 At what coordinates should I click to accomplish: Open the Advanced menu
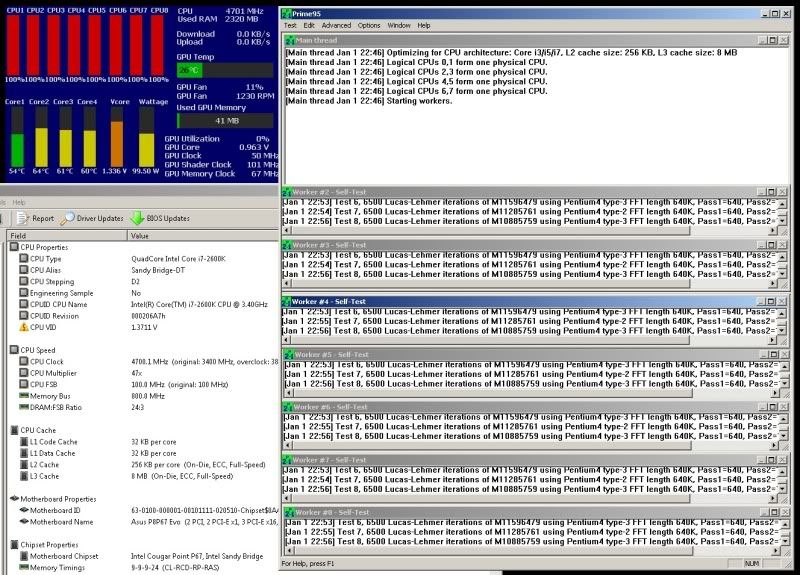(336, 25)
